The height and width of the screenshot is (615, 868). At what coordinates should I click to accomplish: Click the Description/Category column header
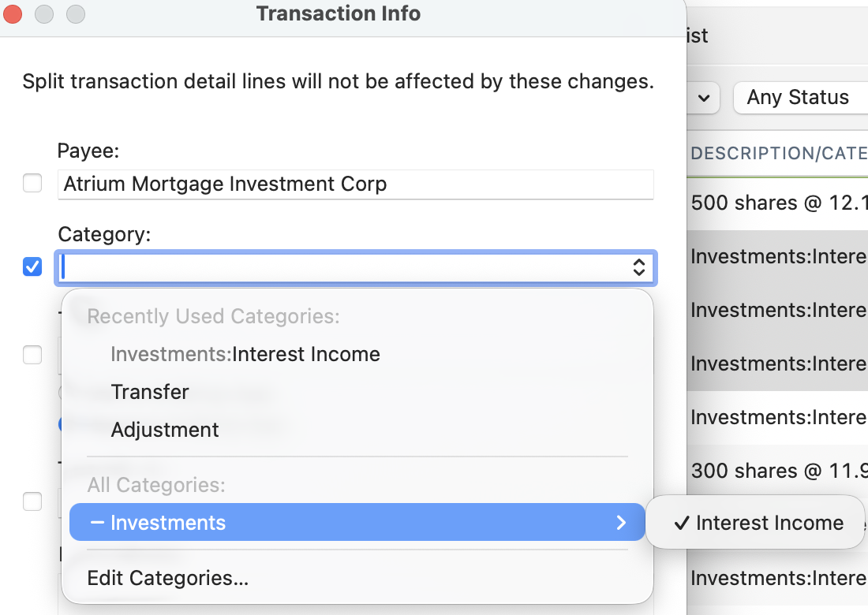click(x=778, y=153)
